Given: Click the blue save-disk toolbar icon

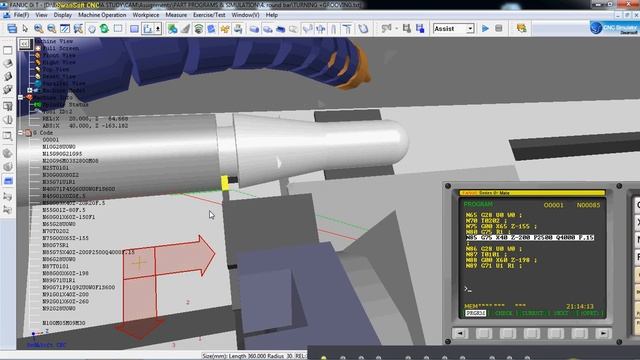Looking at the screenshot, I should 420,29.
